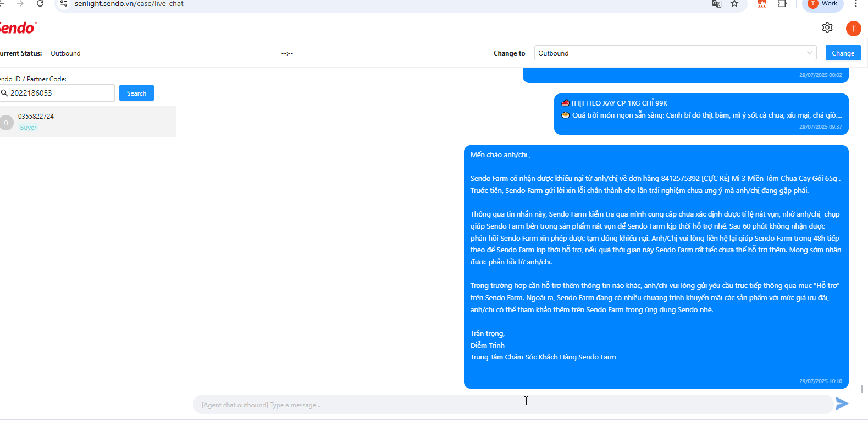Click the dropdown chevron arrow
Screen dimensions: 868x426
809,53
